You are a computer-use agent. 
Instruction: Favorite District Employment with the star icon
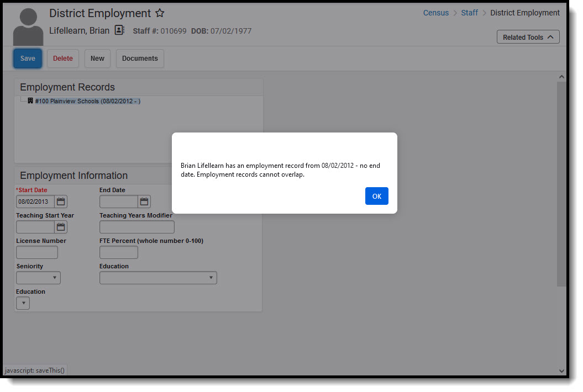(x=160, y=13)
